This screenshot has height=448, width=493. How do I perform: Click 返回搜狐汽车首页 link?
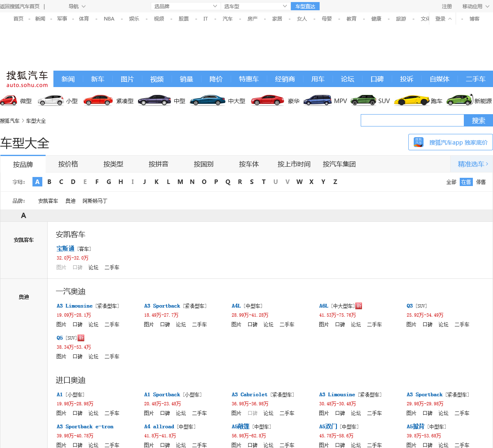pyautogui.click(x=20, y=7)
